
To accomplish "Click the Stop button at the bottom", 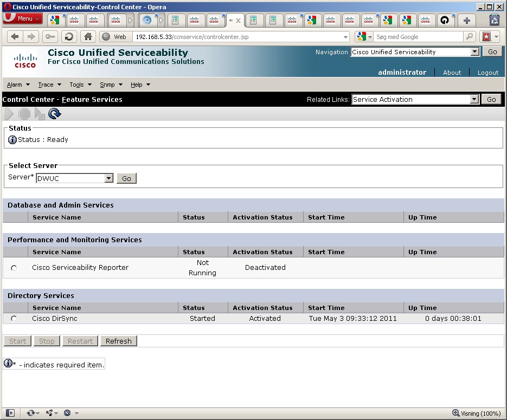I will coord(47,341).
